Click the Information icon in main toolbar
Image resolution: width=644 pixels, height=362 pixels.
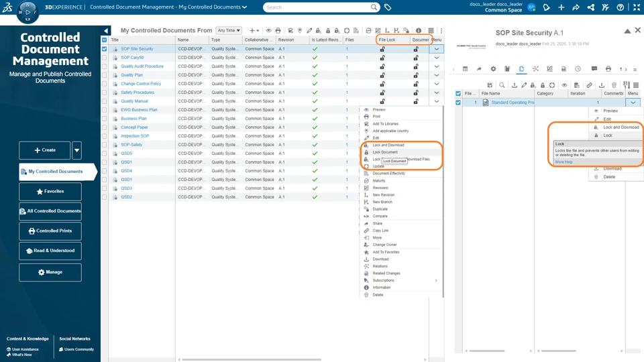click(x=419, y=30)
